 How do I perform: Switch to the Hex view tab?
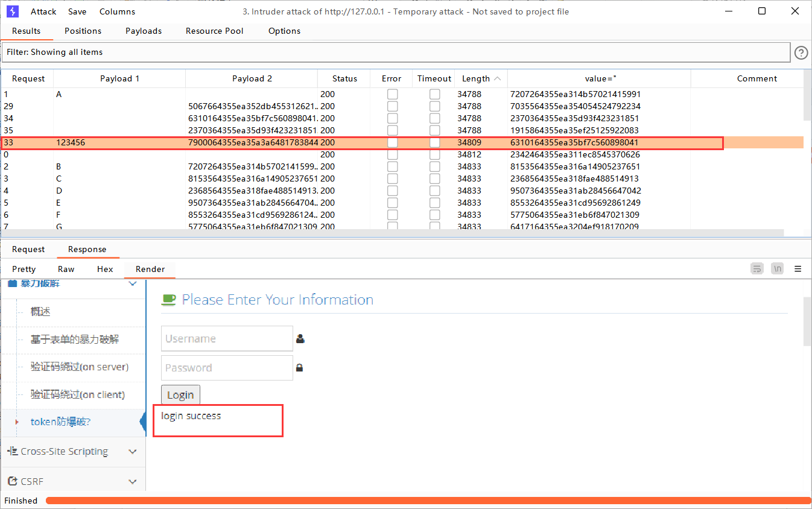[105, 269]
